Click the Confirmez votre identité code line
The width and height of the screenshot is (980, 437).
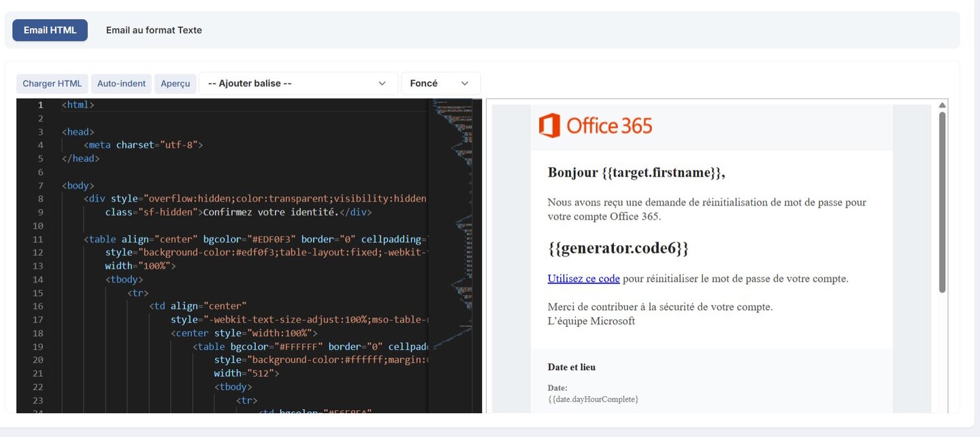point(238,212)
